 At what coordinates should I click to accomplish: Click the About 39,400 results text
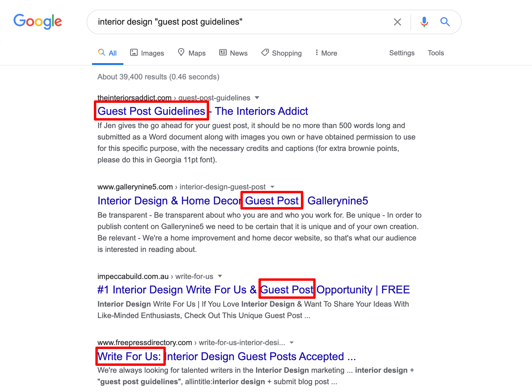[x=158, y=77]
